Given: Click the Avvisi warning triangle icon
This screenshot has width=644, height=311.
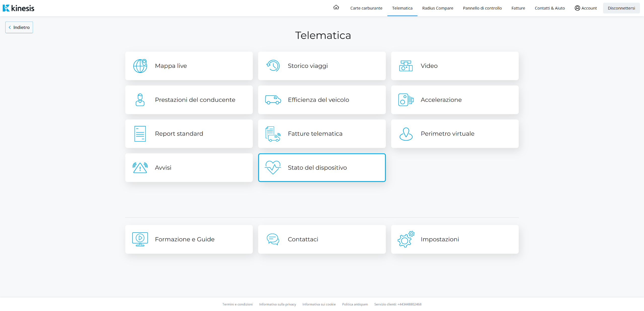Looking at the screenshot, I should click(140, 168).
